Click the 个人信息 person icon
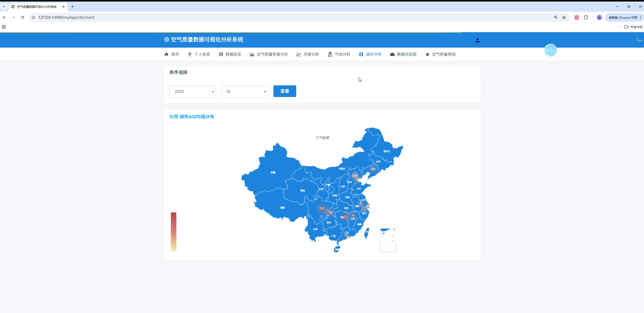644x313 pixels. click(190, 54)
